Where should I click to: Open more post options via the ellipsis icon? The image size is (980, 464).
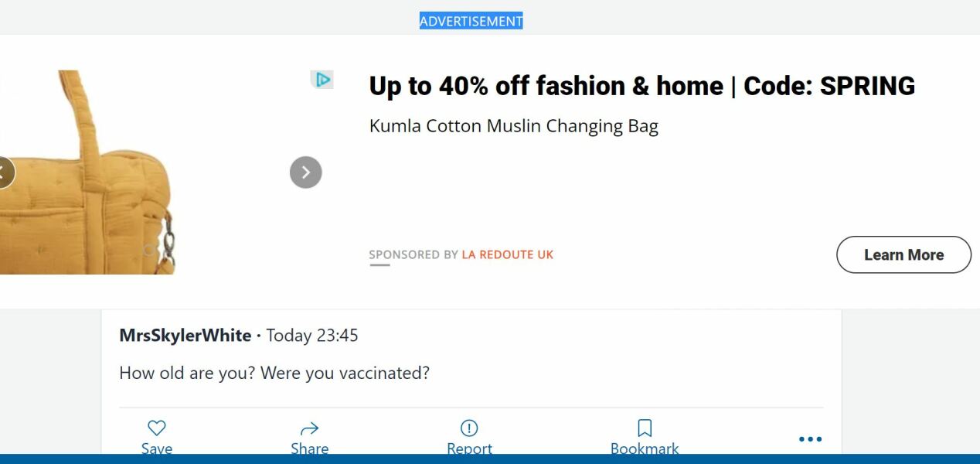pyautogui.click(x=809, y=438)
